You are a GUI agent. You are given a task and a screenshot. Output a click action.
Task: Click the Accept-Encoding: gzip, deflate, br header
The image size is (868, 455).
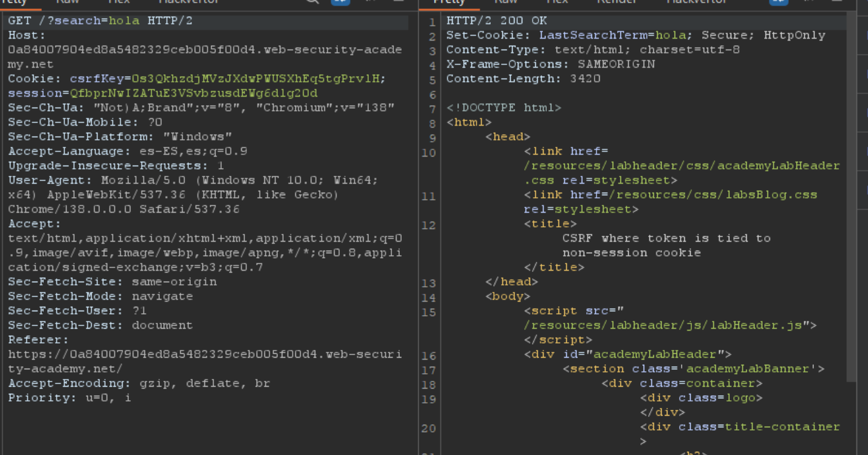[139, 383]
